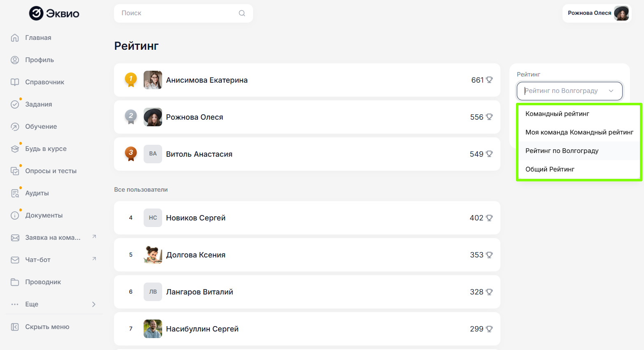This screenshot has height=350, width=644.
Task: Click the Обучение sidebar icon
Action: tap(15, 127)
